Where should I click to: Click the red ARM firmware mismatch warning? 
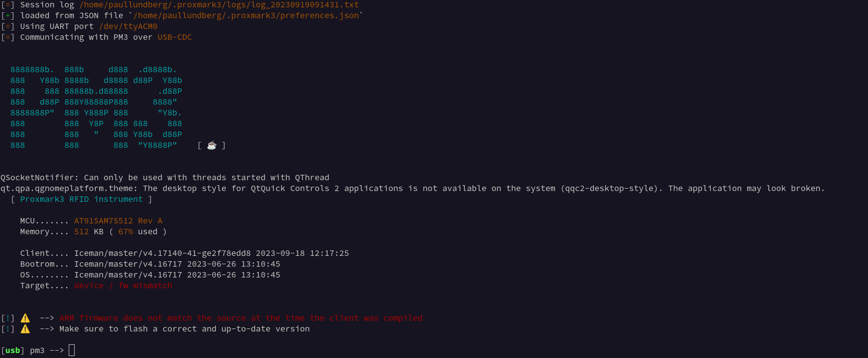click(x=241, y=318)
